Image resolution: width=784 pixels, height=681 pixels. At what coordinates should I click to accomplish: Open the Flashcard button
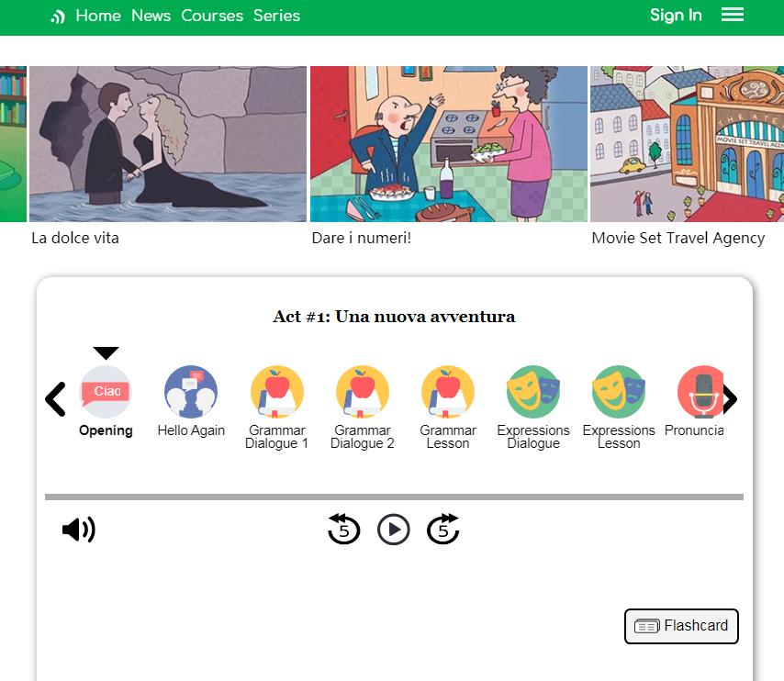click(x=681, y=626)
